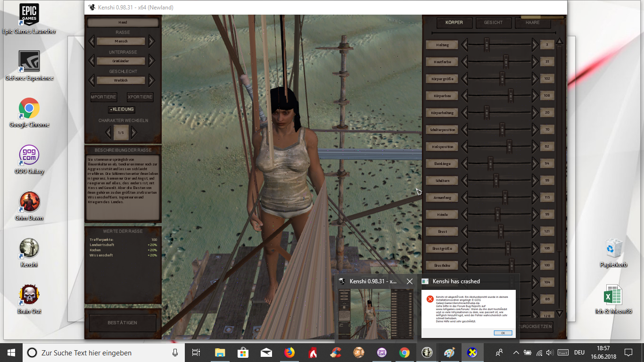This screenshot has width=644, height=362.
Task: Click the character name field 'Hend'
Action: click(123, 22)
